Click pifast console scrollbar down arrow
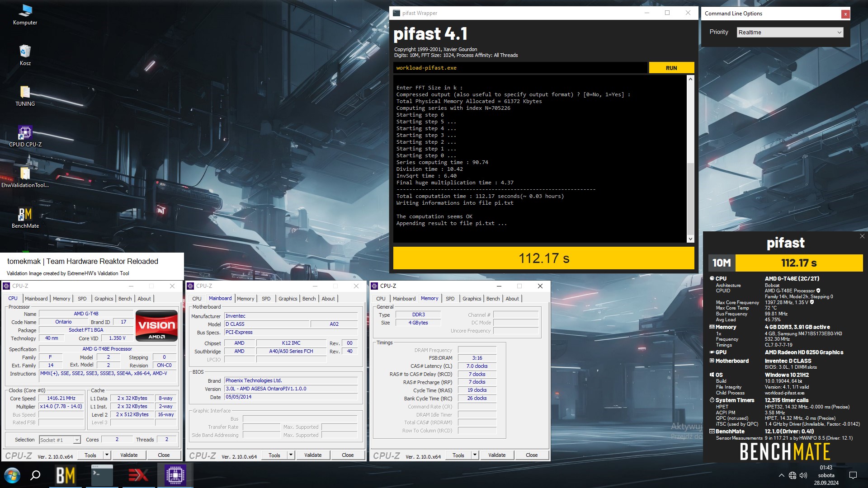The height and width of the screenshot is (488, 868). (x=690, y=239)
